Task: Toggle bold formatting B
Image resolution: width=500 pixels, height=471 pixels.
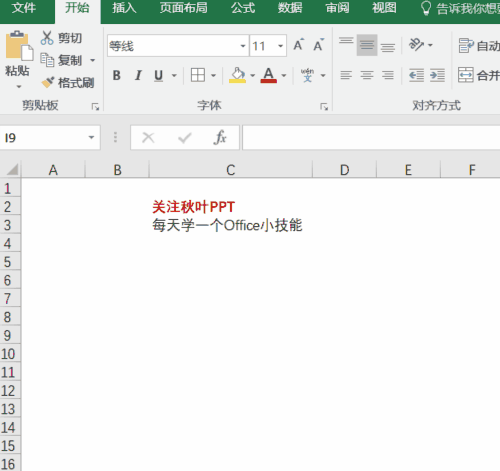Action: coord(117,75)
